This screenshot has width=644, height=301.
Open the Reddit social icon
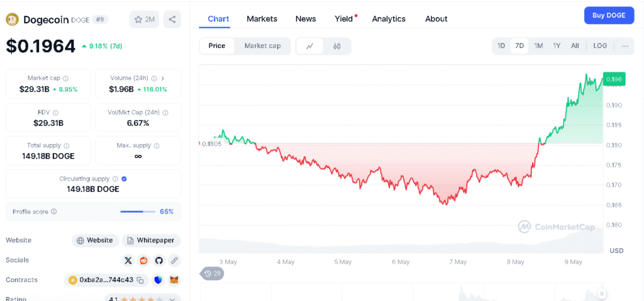[144, 260]
